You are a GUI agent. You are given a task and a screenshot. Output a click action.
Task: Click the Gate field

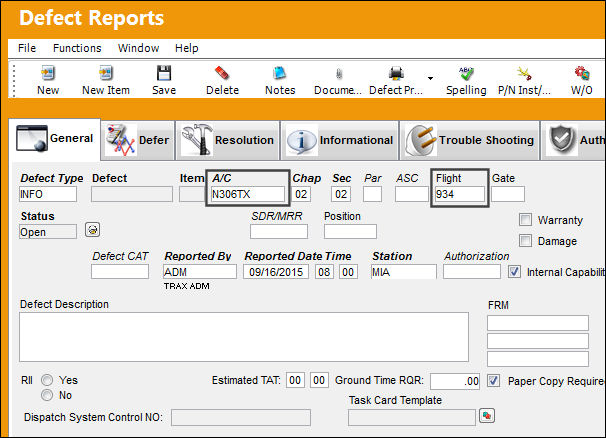click(508, 194)
